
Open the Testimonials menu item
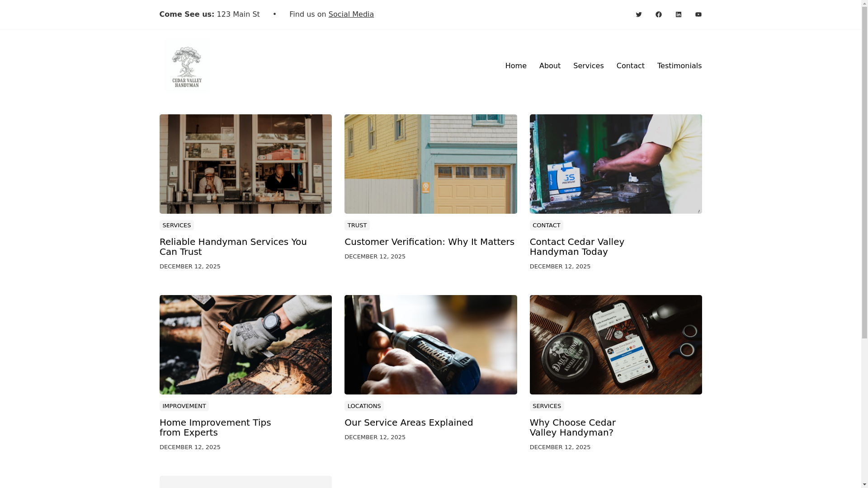tap(679, 66)
